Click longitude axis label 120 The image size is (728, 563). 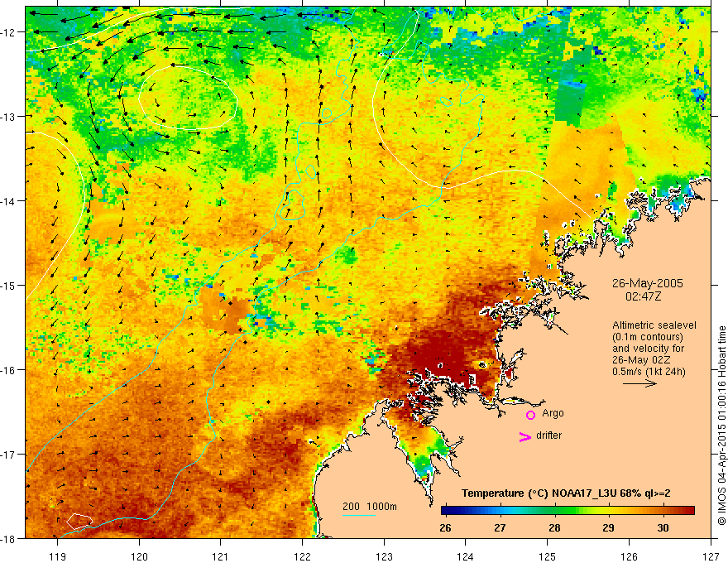(x=139, y=556)
